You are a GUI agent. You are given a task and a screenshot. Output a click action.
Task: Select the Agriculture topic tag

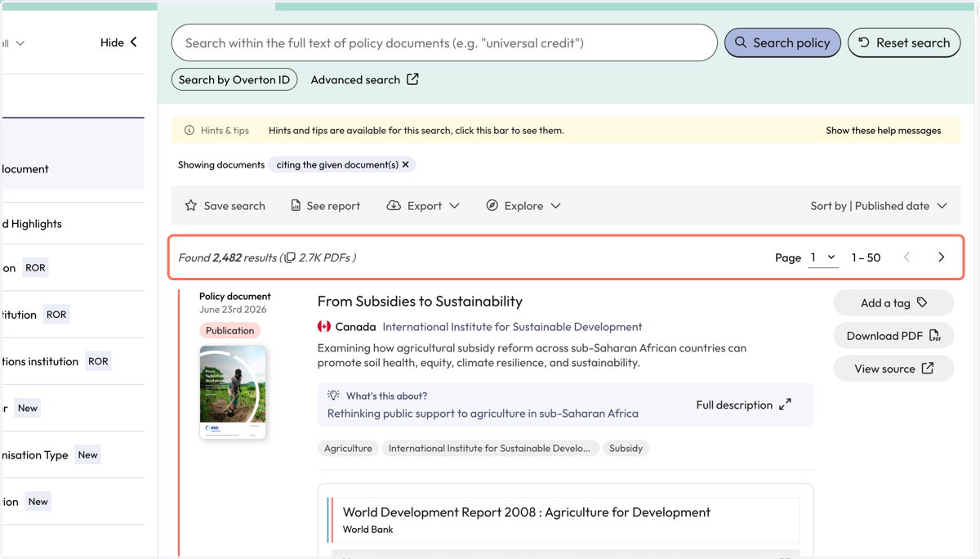pos(348,448)
